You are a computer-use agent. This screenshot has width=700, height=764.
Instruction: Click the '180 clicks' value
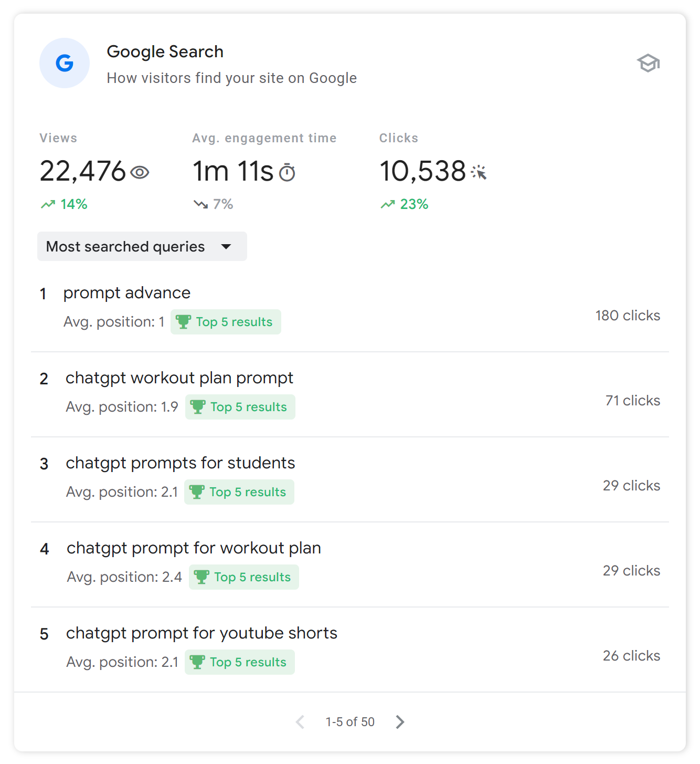pos(628,316)
